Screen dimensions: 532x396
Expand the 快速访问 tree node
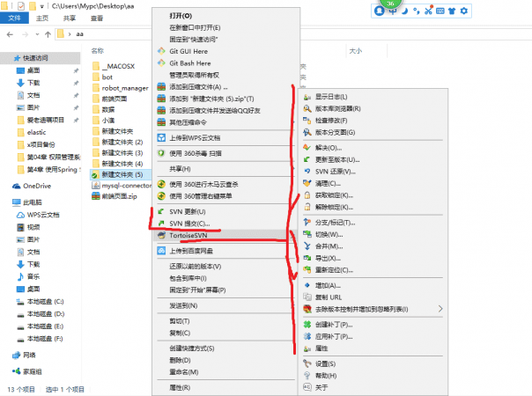click(x=6, y=58)
